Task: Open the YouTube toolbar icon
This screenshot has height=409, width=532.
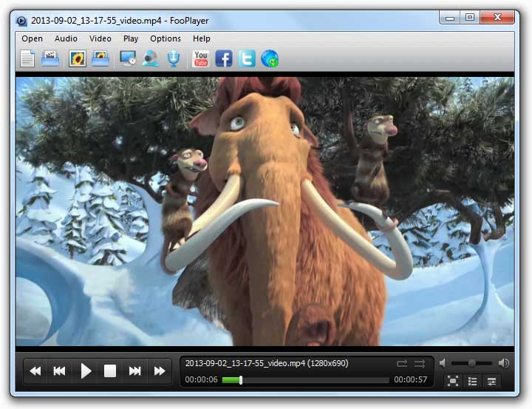Action: pos(201,58)
